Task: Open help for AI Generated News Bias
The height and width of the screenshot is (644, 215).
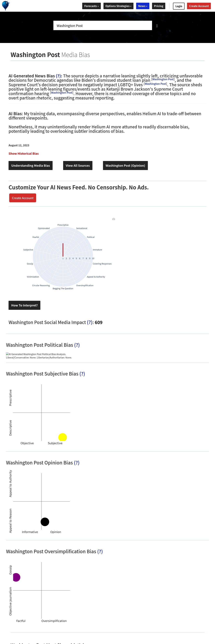Action: 58,76
